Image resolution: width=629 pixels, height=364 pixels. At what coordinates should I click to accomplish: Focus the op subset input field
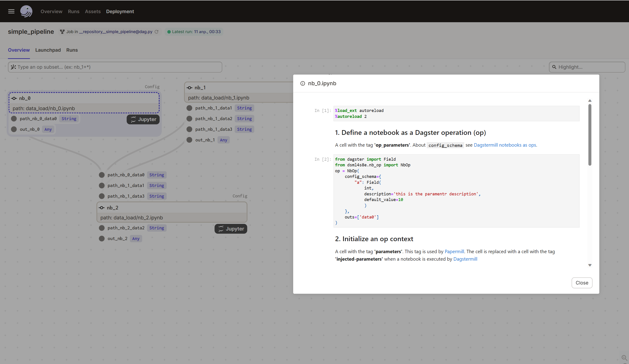pyautogui.click(x=115, y=67)
